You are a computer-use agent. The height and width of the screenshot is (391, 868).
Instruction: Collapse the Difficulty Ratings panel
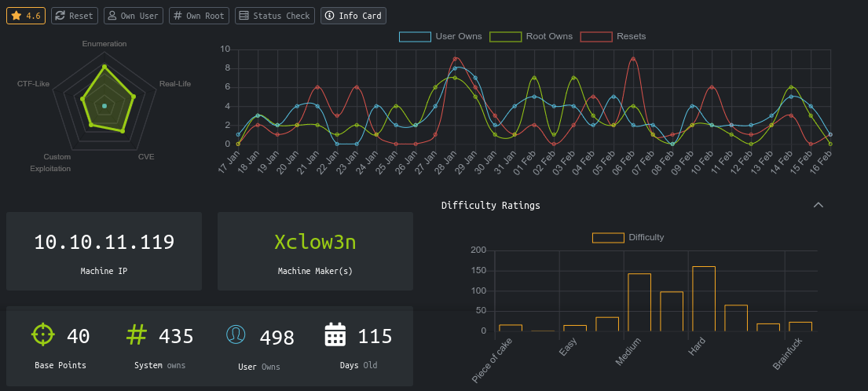coord(818,205)
